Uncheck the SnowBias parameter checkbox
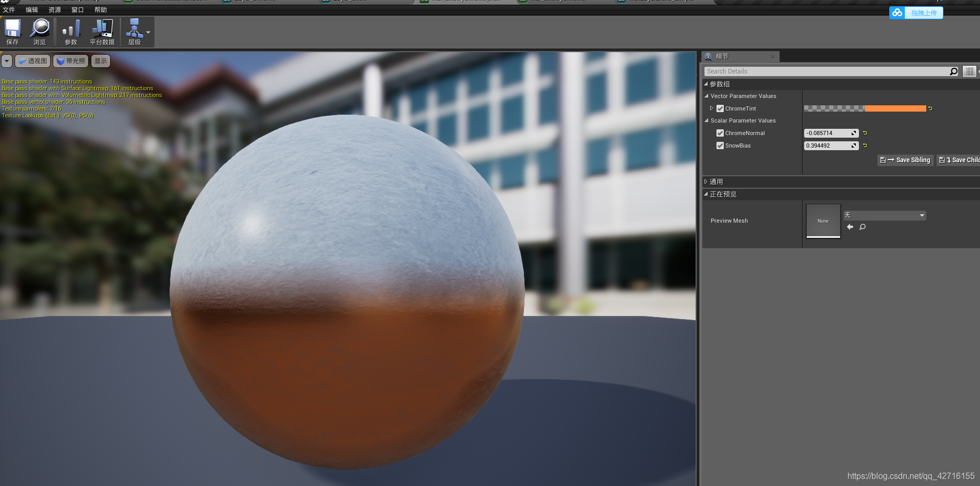Image resolution: width=980 pixels, height=486 pixels. pos(720,145)
